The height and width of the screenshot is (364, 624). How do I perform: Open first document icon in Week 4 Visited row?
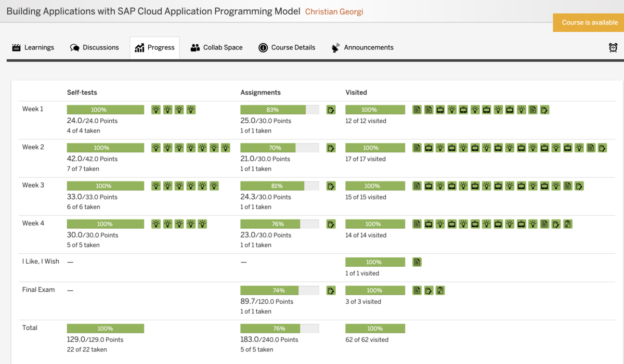pyautogui.click(x=417, y=224)
